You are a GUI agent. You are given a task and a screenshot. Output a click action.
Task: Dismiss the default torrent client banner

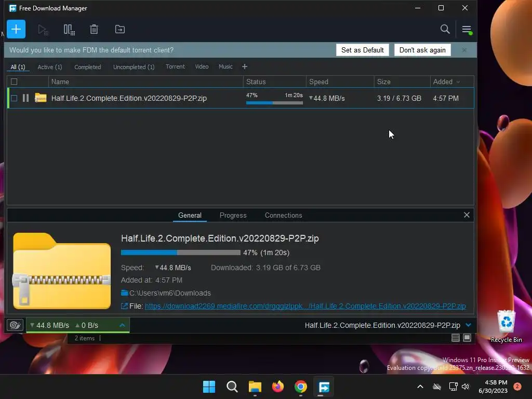coord(464,50)
